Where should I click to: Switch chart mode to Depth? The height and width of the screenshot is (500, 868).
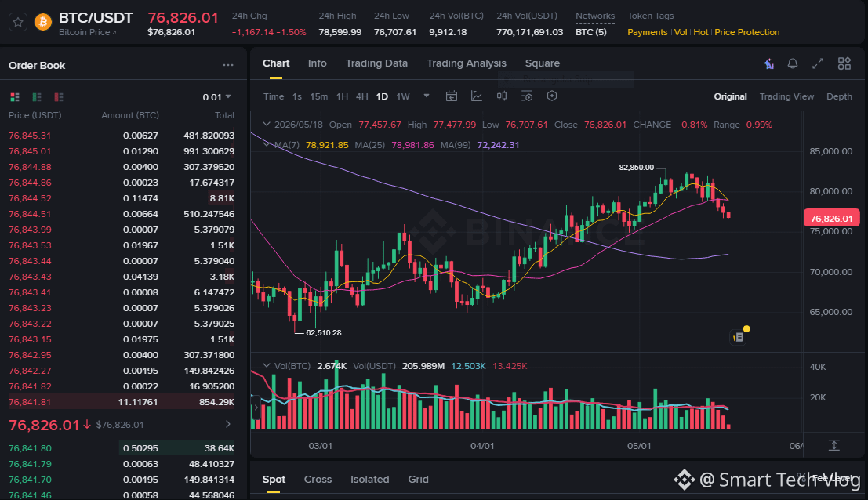(839, 96)
